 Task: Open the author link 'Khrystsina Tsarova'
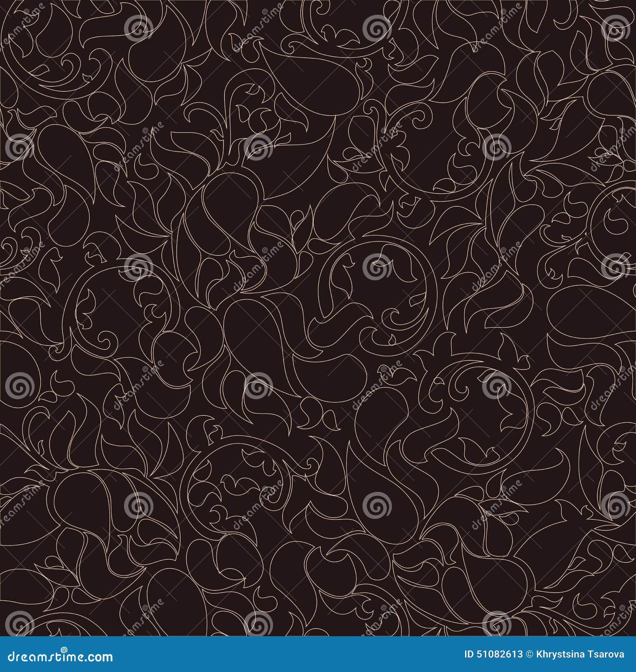pos(580,655)
